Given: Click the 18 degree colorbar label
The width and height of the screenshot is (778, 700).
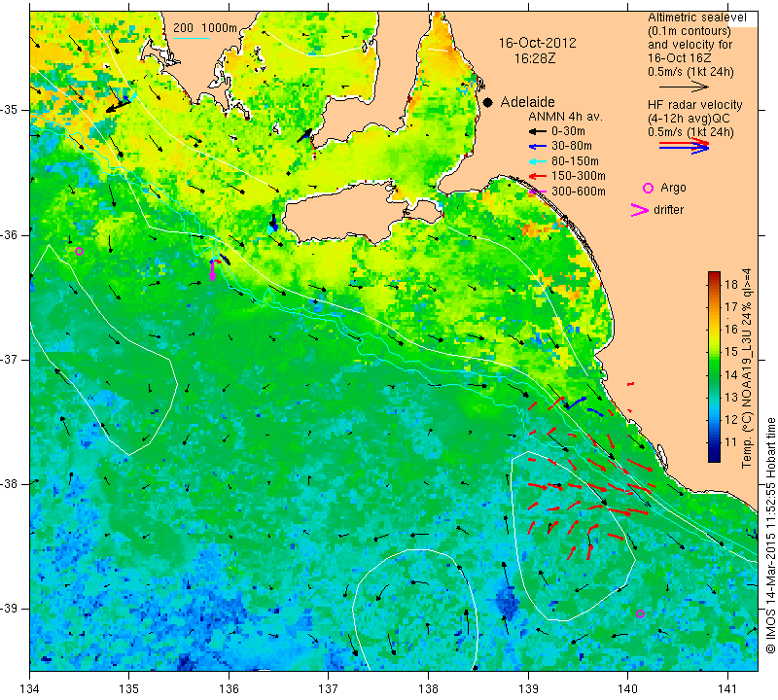Looking at the screenshot, I should pos(731,284).
